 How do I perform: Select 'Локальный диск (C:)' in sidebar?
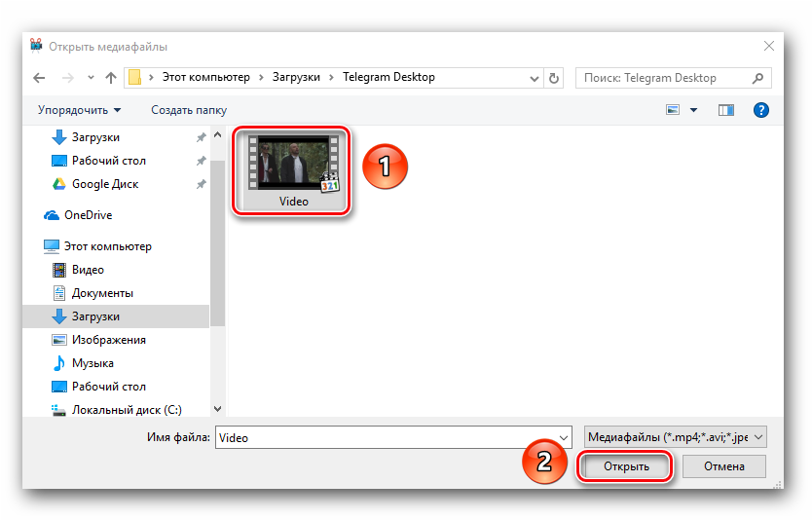point(127,410)
